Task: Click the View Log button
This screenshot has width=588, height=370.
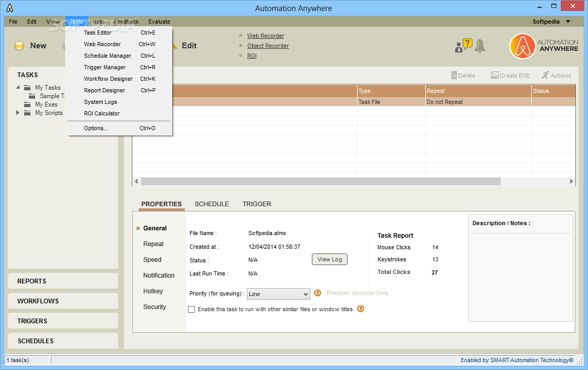Action: click(x=330, y=259)
